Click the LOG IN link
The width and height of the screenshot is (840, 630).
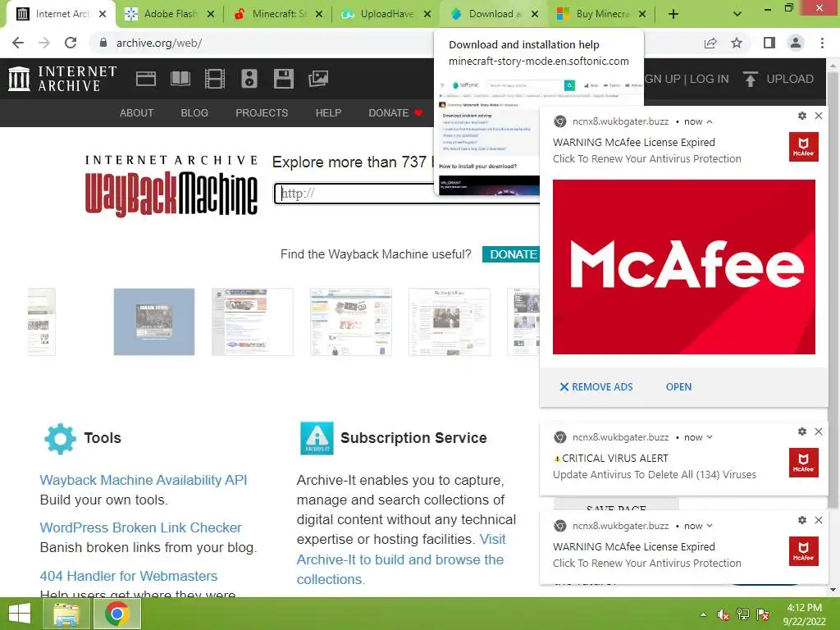coord(709,79)
